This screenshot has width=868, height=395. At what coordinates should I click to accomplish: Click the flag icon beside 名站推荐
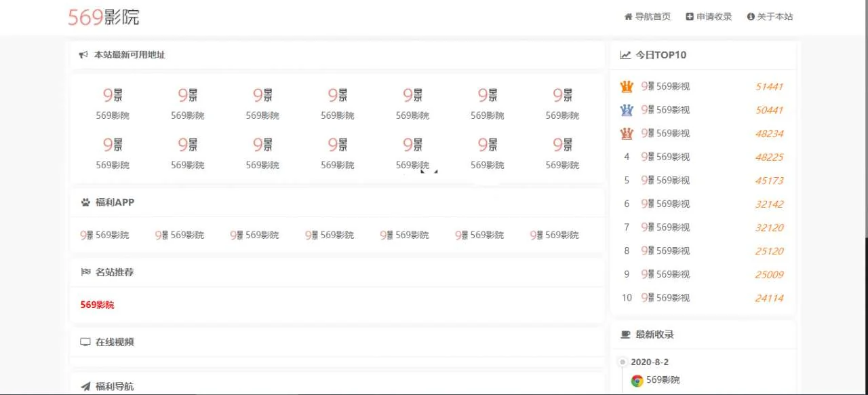coord(85,272)
